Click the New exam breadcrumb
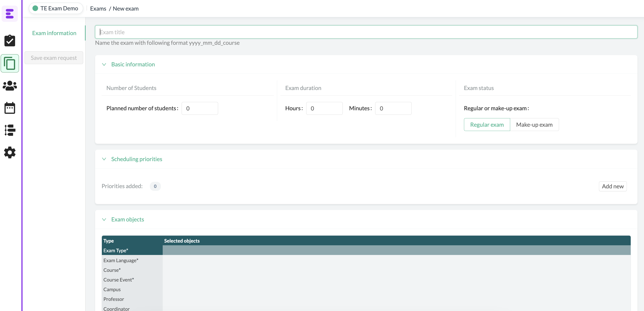This screenshot has width=644, height=311. [x=126, y=9]
